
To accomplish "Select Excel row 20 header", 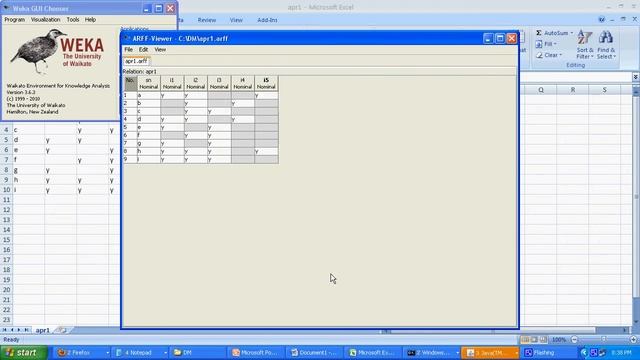I will pyautogui.click(x=7, y=290).
